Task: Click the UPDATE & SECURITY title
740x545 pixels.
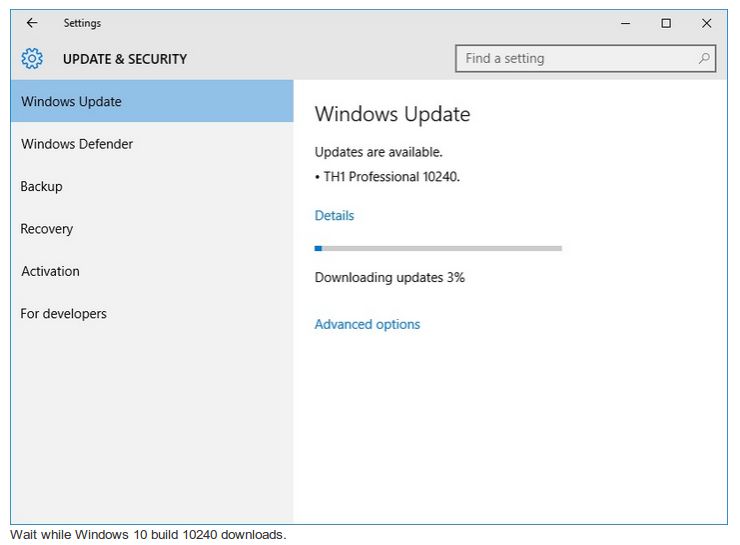Action: pyautogui.click(x=125, y=59)
